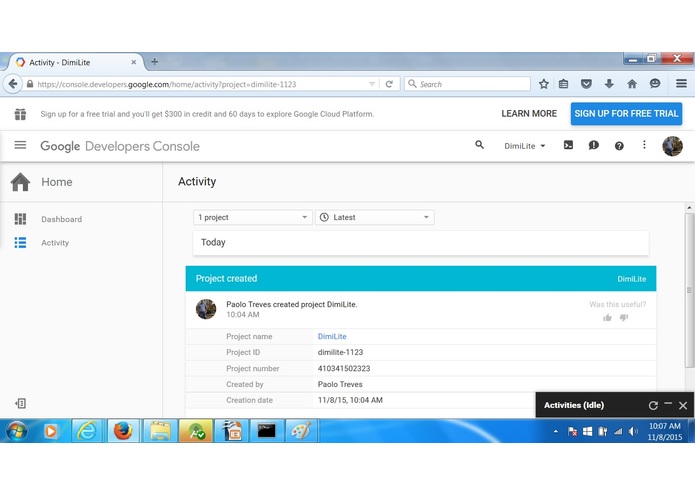Expand the 1 project filter dropdown

253,218
